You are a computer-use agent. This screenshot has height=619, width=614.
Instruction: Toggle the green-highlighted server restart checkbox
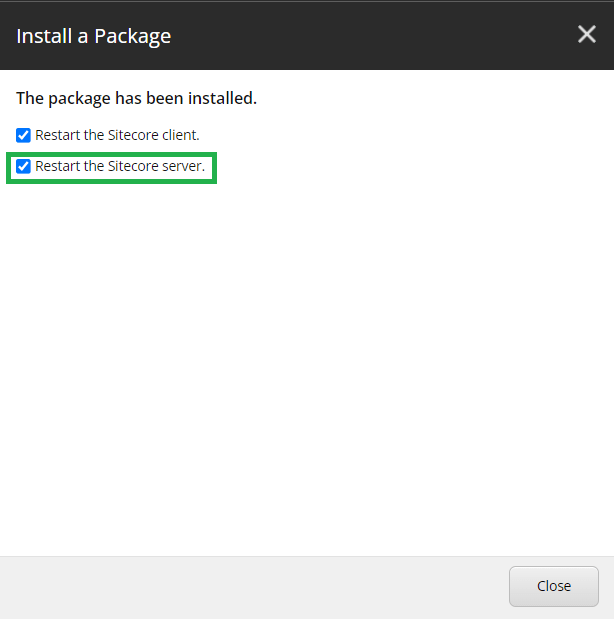[23, 166]
